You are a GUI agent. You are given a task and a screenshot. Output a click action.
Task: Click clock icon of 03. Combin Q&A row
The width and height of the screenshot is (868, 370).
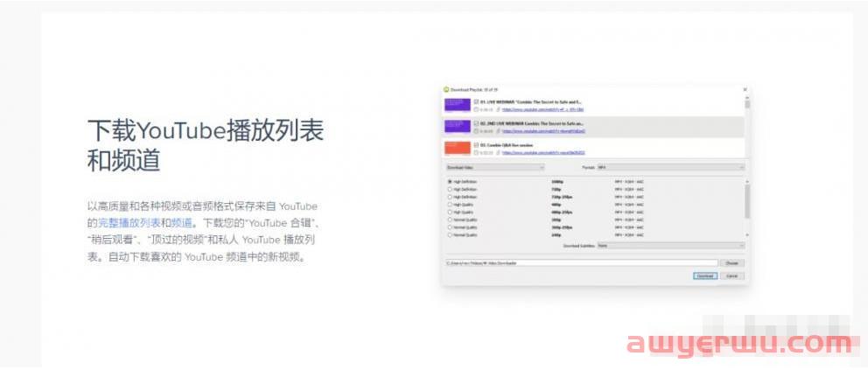[476, 152]
